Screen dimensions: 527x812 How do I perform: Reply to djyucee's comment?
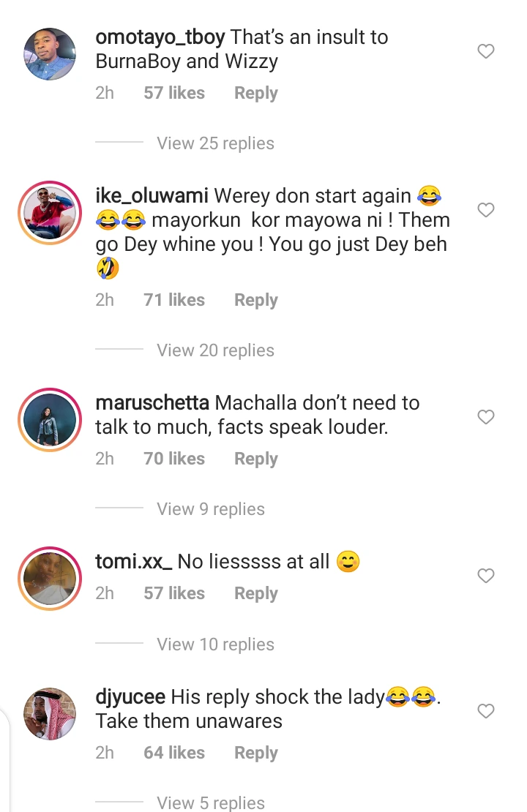(x=255, y=753)
